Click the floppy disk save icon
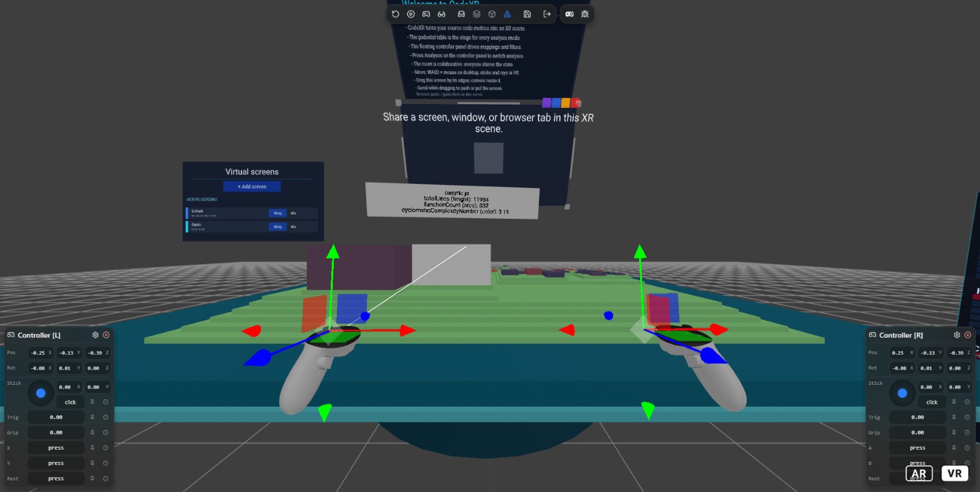 tap(527, 14)
